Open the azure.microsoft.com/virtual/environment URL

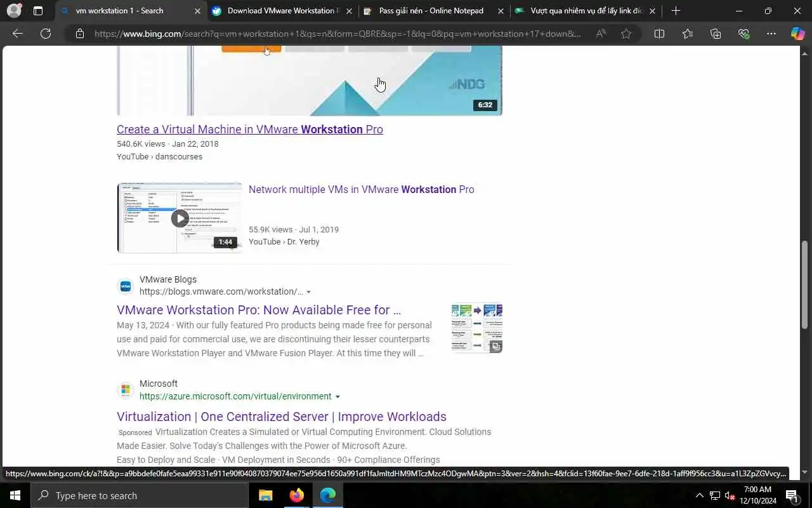click(x=235, y=396)
